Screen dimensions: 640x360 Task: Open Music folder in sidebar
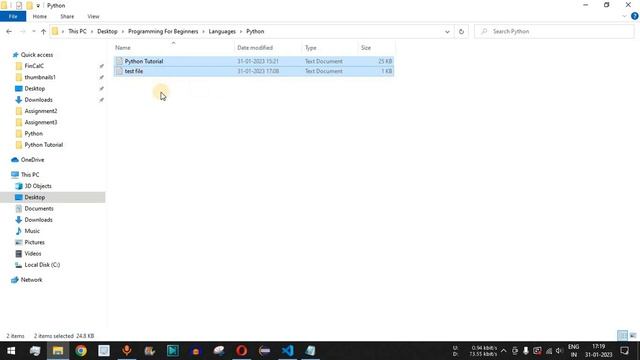pos(32,231)
